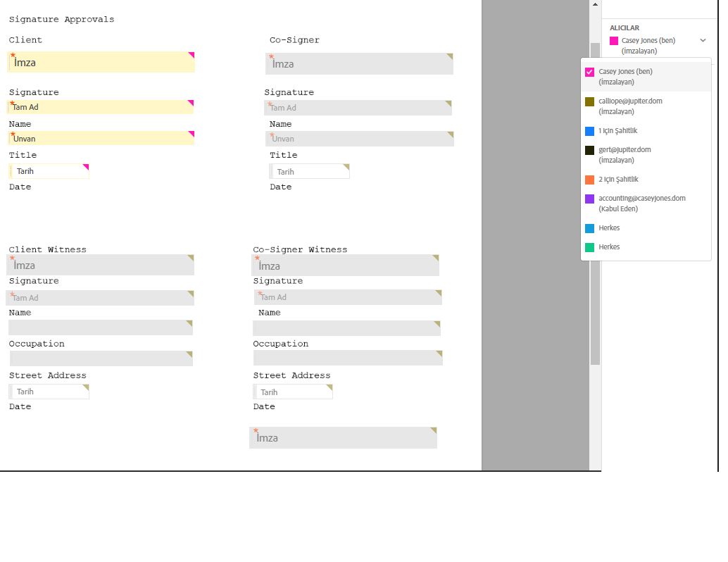The width and height of the screenshot is (728, 562).
Task: Select the green Herkes swatch
Action: tap(589, 247)
